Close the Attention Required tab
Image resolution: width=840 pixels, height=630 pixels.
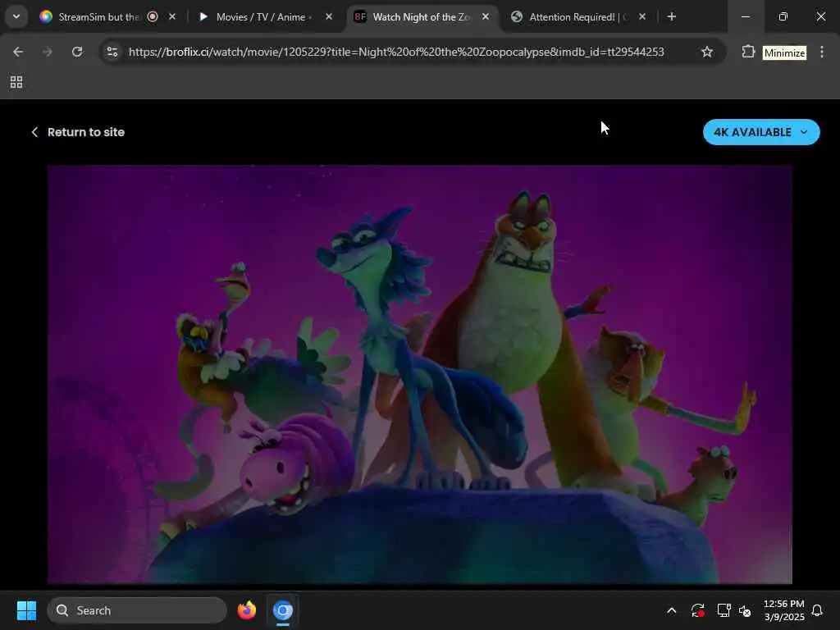point(641,16)
